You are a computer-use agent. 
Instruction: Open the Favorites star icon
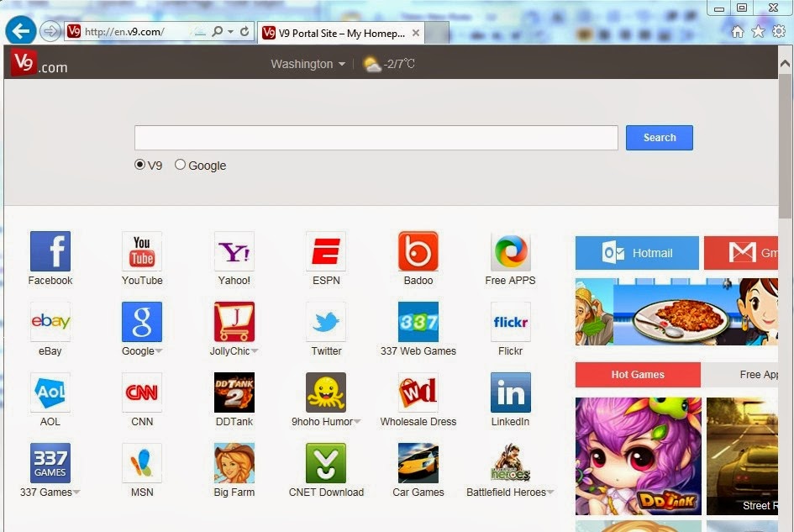(x=758, y=32)
